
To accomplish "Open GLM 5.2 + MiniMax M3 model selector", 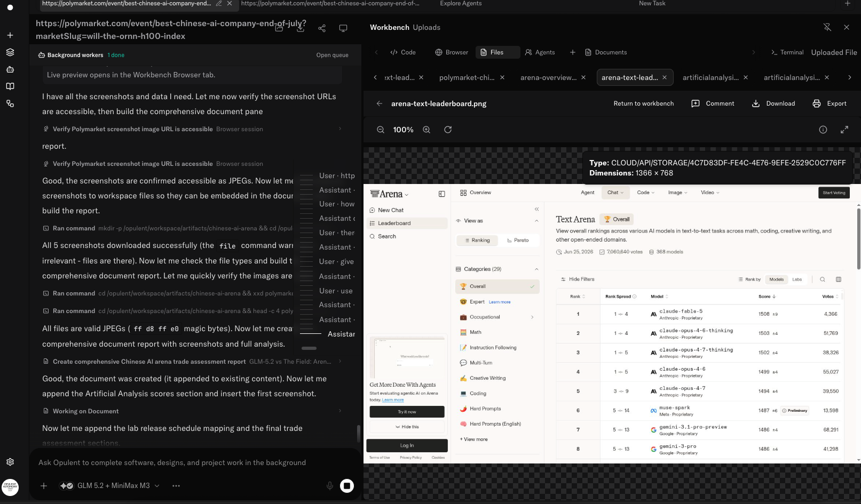I will [x=110, y=486].
